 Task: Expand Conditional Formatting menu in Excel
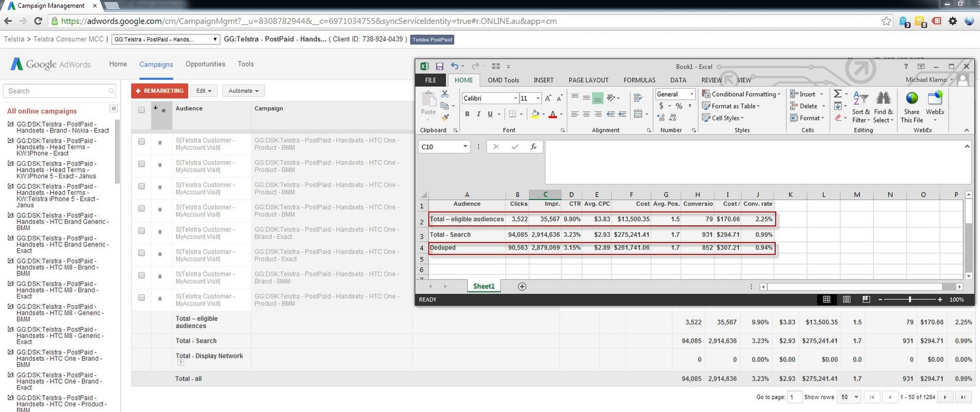pyautogui.click(x=741, y=94)
